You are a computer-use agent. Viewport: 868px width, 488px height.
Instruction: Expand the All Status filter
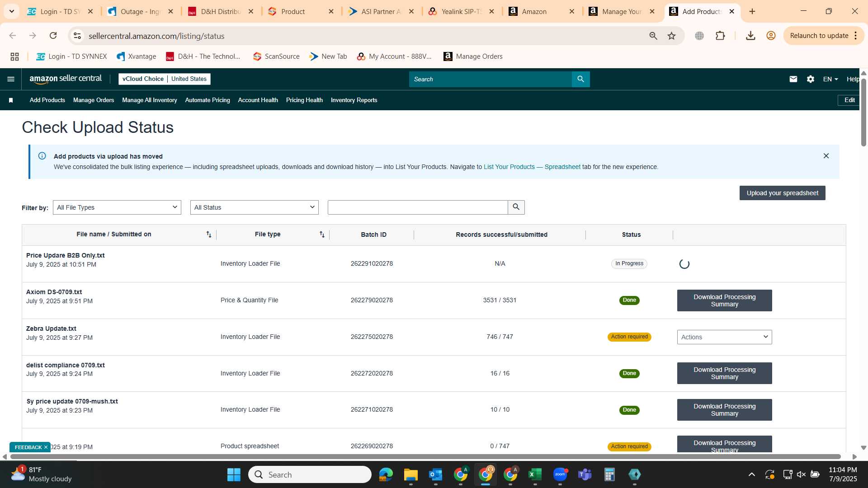click(x=255, y=207)
